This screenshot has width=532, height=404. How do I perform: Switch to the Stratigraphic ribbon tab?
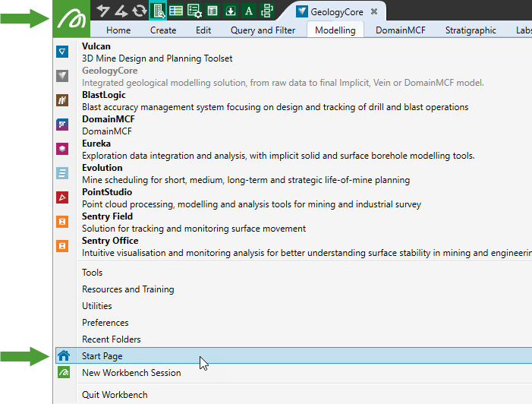click(471, 30)
